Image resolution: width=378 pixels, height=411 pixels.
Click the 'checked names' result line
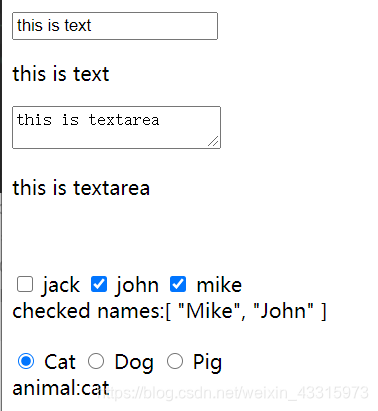pyautogui.click(x=169, y=311)
